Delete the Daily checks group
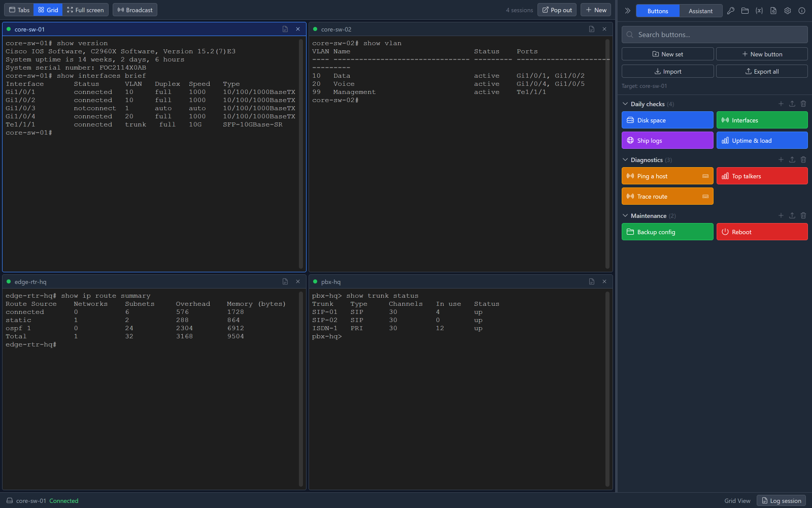812x508 pixels. 803,104
